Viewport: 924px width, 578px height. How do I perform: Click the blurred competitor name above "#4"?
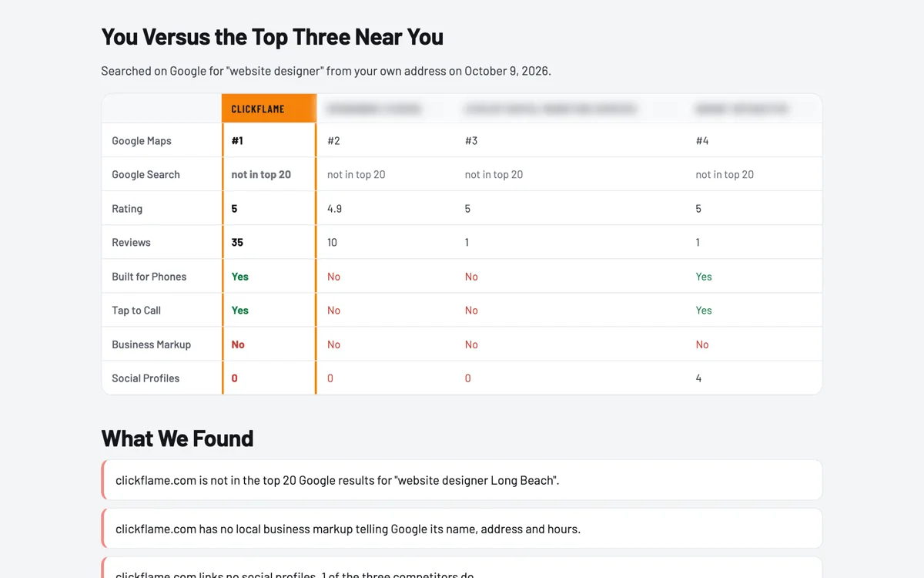pyautogui.click(x=742, y=109)
